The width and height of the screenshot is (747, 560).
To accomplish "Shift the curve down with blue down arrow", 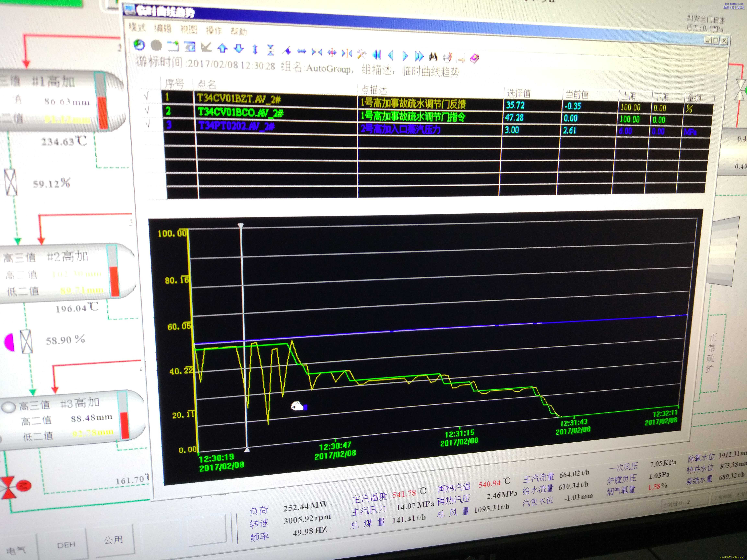I will point(239,49).
